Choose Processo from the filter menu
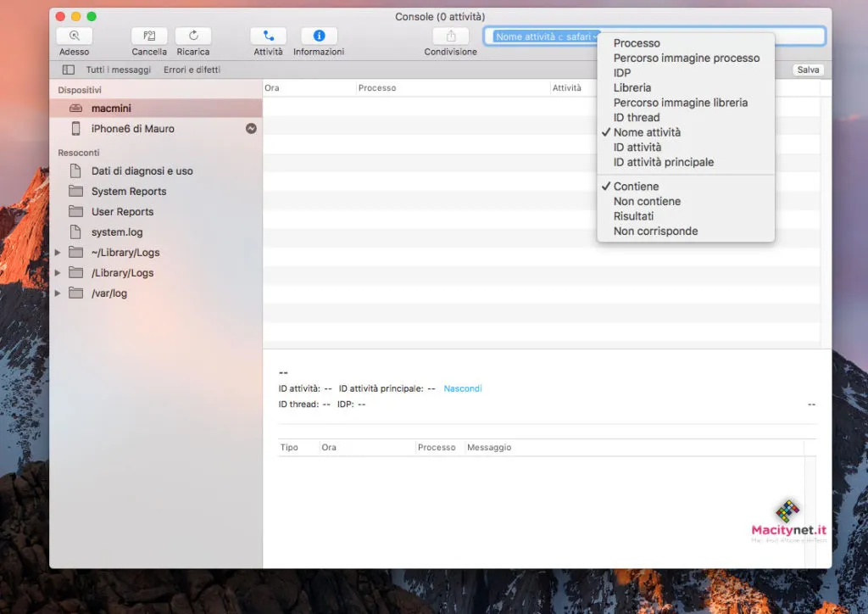Viewport: 868px width, 614px height. coord(637,43)
